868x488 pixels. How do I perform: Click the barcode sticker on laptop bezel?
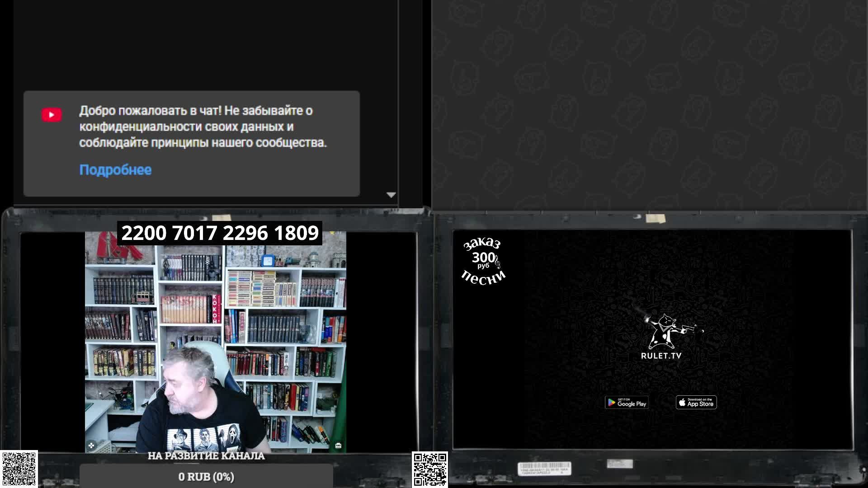544,469
